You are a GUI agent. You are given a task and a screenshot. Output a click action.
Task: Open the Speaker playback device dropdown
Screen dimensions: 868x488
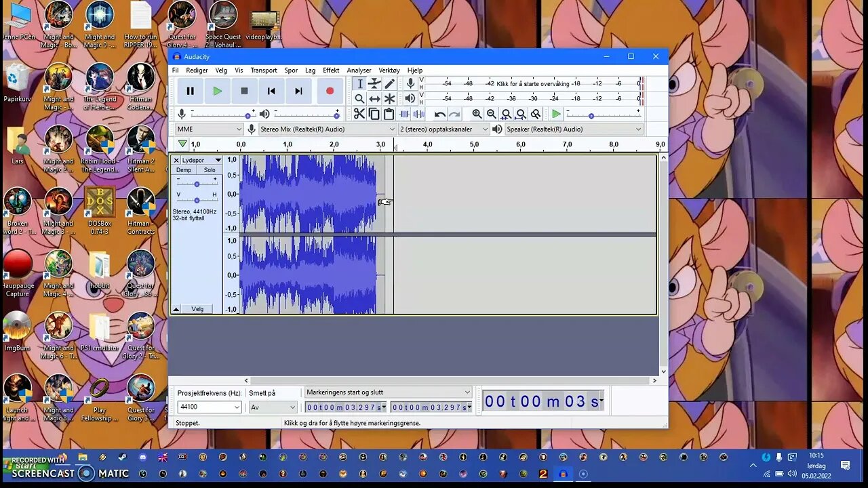pyautogui.click(x=574, y=129)
